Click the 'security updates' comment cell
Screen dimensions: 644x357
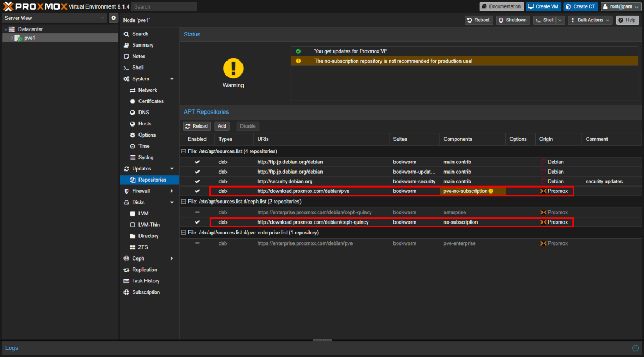[611, 182]
